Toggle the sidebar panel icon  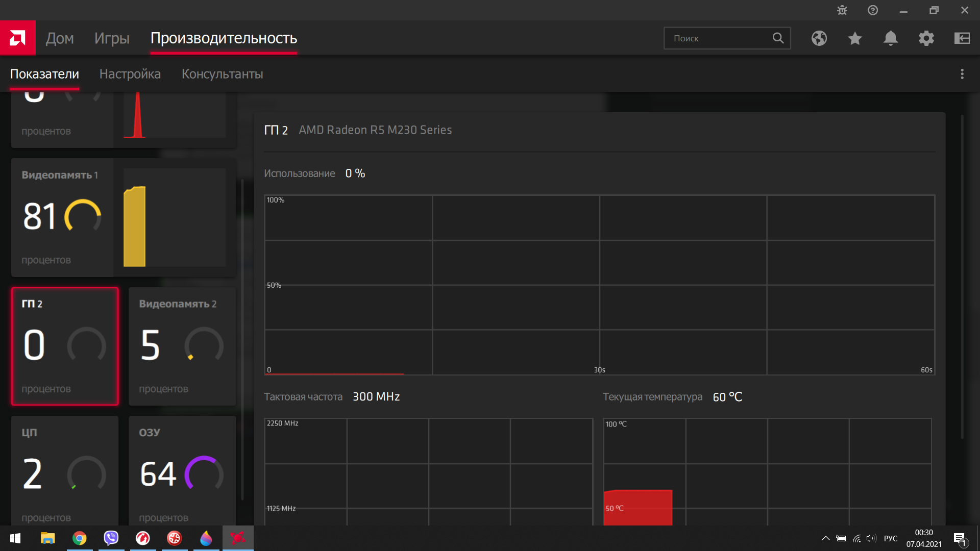point(962,38)
